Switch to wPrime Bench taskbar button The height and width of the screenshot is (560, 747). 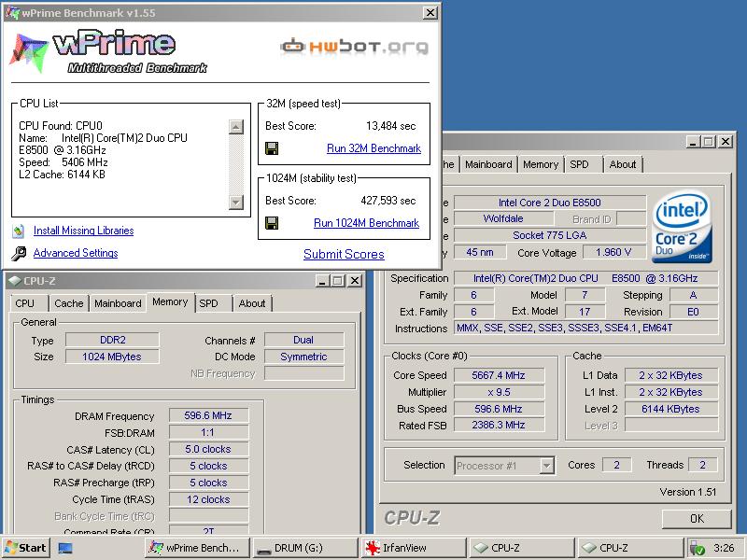[x=198, y=548]
